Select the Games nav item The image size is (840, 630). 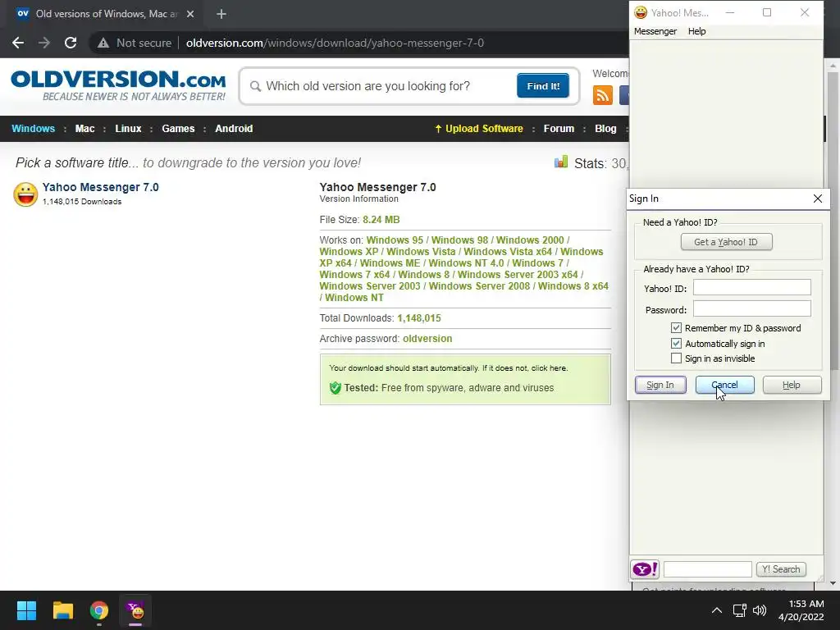point(178,129)
